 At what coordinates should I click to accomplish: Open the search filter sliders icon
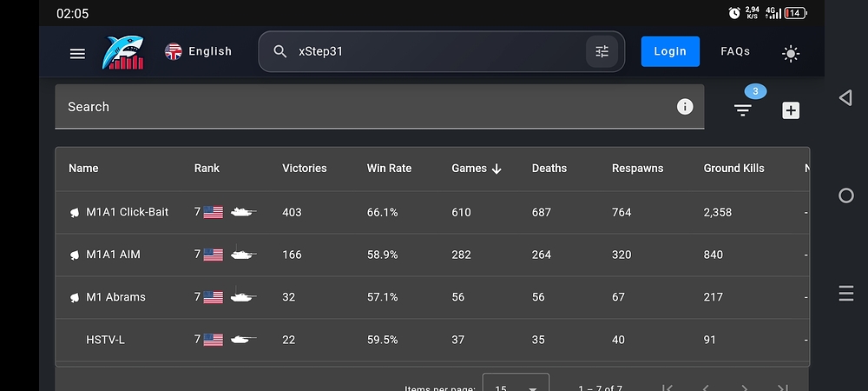pos(602,51)
